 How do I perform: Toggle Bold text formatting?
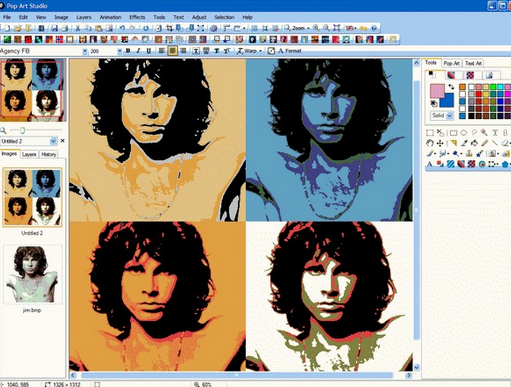point(128,51)
